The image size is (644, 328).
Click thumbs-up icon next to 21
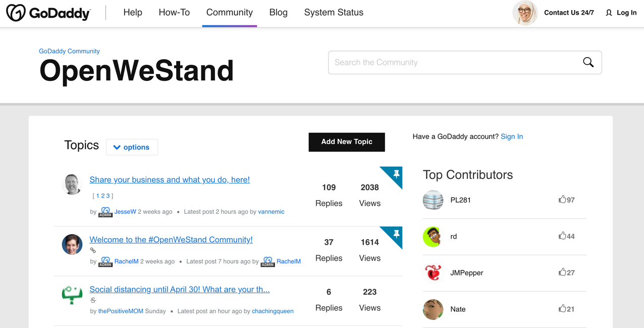562,309
